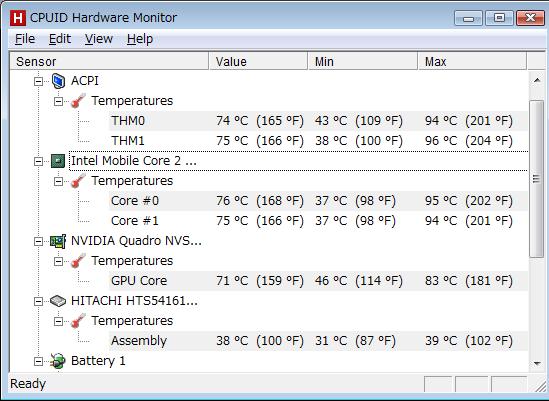The width and height of the screenshot is (549, 401).
Task: Click the Intel CPU chip icon
Action: pyautogui.click(x=58, y=161)
